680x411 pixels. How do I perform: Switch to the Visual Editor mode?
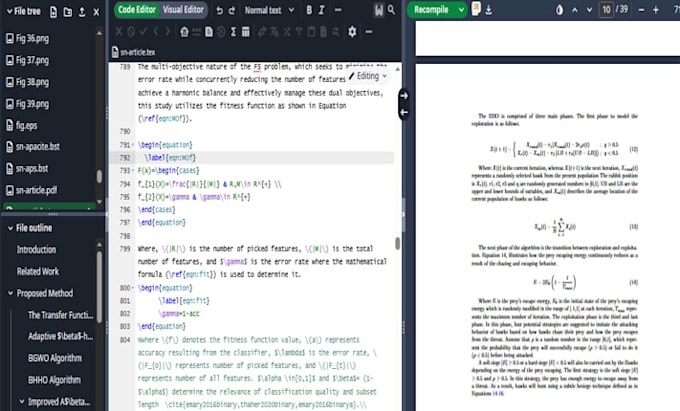[x=183, y=10]
